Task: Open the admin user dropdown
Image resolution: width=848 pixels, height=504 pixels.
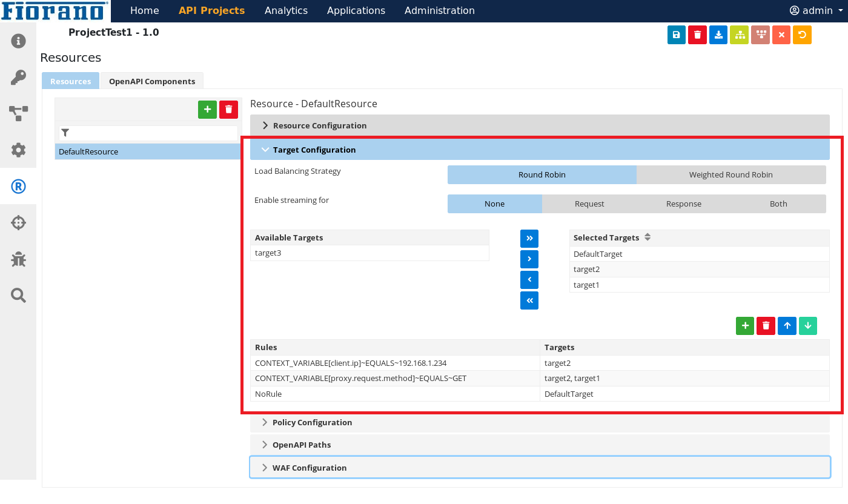Action: coord(816,11)
